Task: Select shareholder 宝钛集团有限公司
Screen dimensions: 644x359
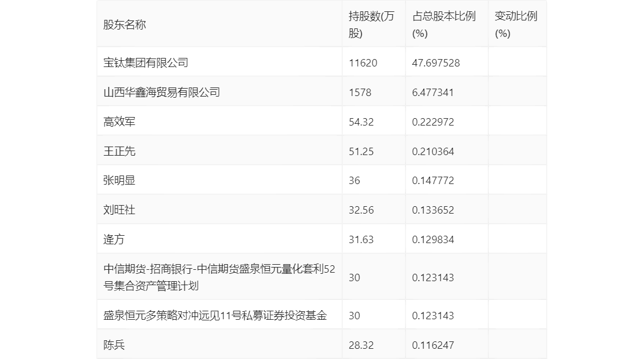Action: point(146,62)
